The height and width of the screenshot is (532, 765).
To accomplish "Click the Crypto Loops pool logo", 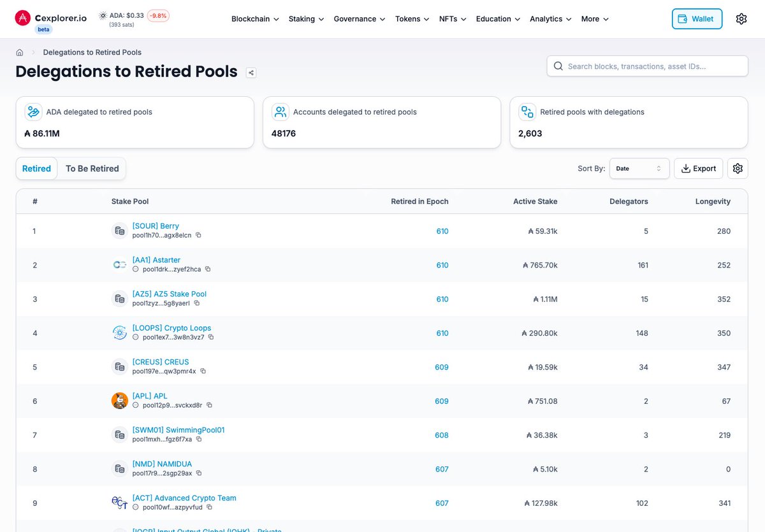I will tap(119, 333).
